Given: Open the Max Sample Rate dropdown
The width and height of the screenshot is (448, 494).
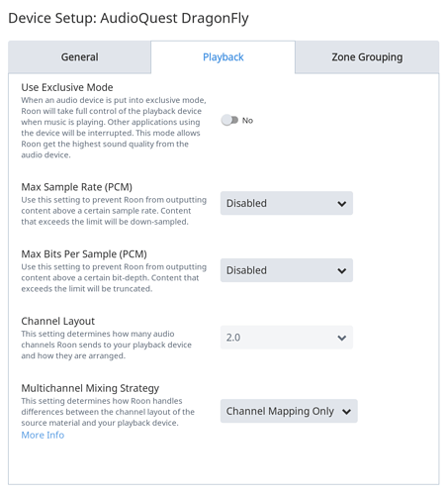Looking at the screenshot, I should [x=287, y=203].
